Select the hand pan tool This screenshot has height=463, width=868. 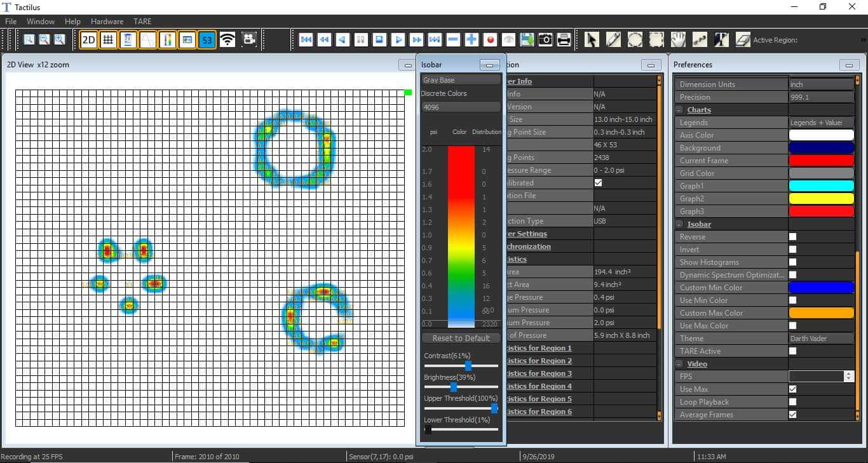678,40
